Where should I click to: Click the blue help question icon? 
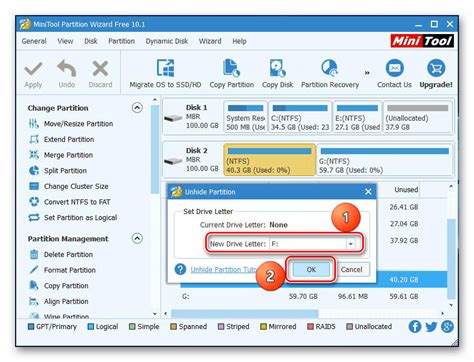click(x=180, y=269)
